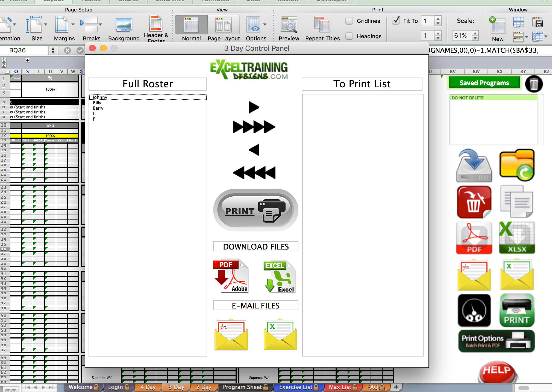Image resolution: width=552 pixels, height=392 pixels.
Task: Click the next sheet navigation arrow
Action: point(43,387)
